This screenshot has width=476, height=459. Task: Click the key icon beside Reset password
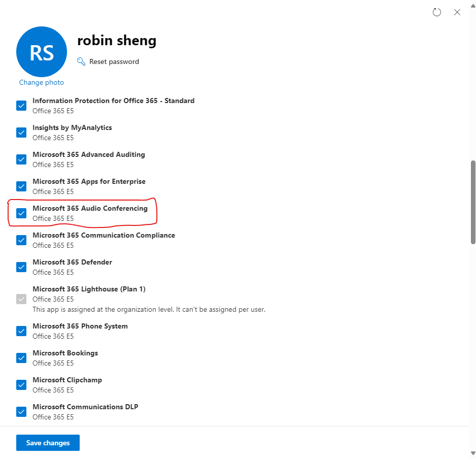81,61
